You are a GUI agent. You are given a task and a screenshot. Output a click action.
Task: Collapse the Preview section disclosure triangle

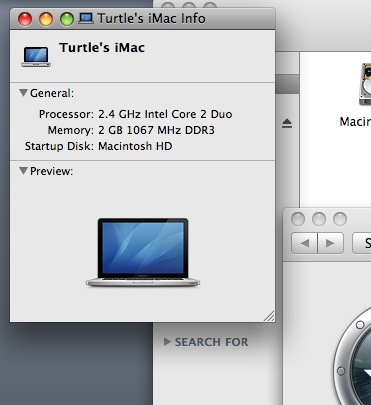tap(23, 171)
